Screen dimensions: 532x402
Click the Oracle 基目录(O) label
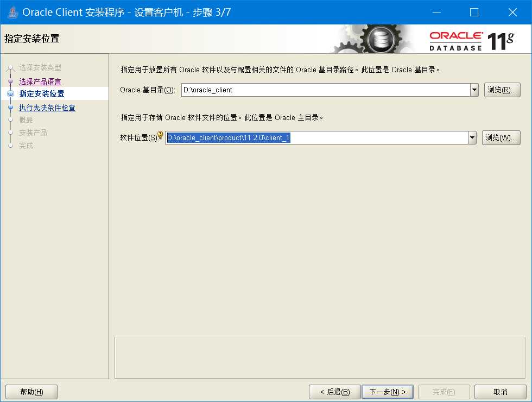point(148,90)
